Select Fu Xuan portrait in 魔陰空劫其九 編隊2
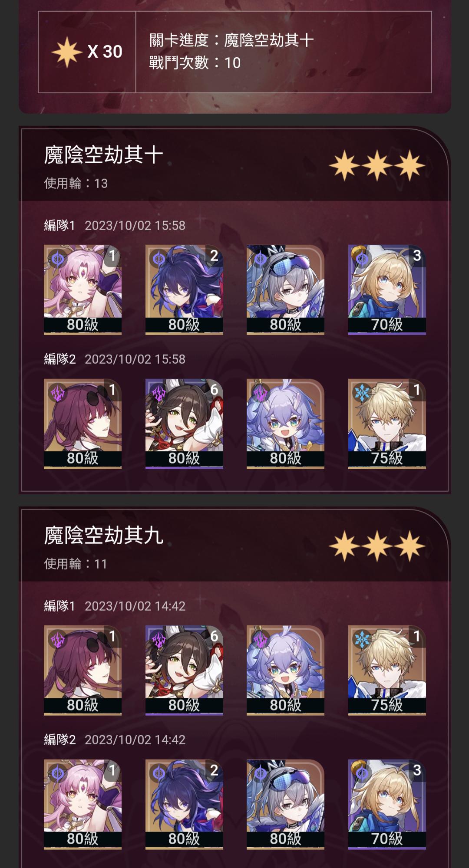469x868 pixels. pos(83,804)
